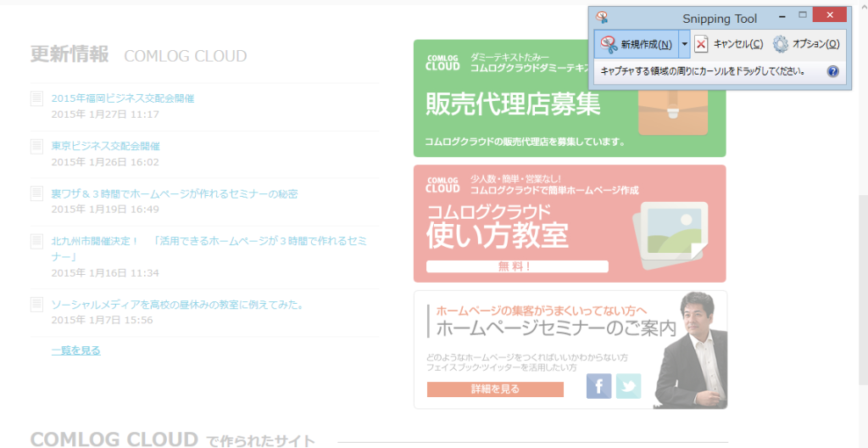Click the New snip (新規作成) scissors button
Image resolution: width=868 pixels, height=448 pixels.
tap(636, 44)
